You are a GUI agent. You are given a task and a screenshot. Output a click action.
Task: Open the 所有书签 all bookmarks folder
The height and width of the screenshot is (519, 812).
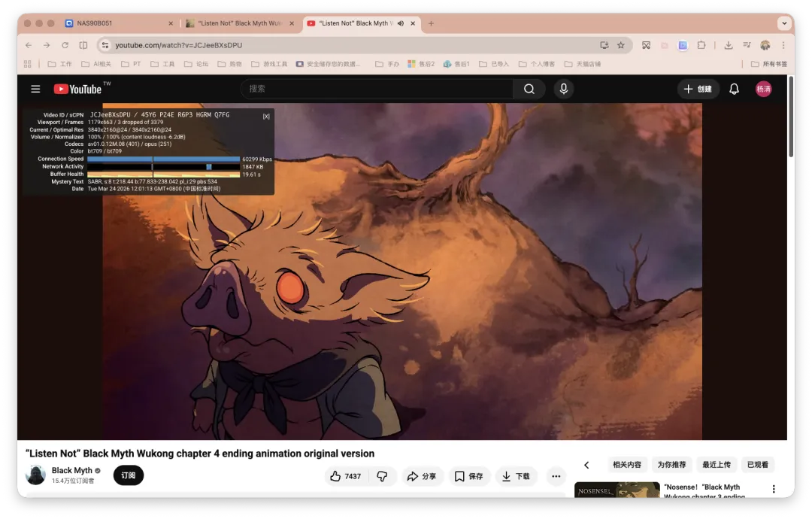click(769, 64)
